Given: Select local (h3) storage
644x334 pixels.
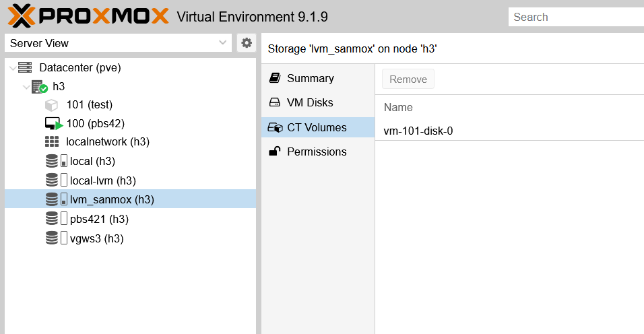Looking at the screenshot, I should click(92, 161).
